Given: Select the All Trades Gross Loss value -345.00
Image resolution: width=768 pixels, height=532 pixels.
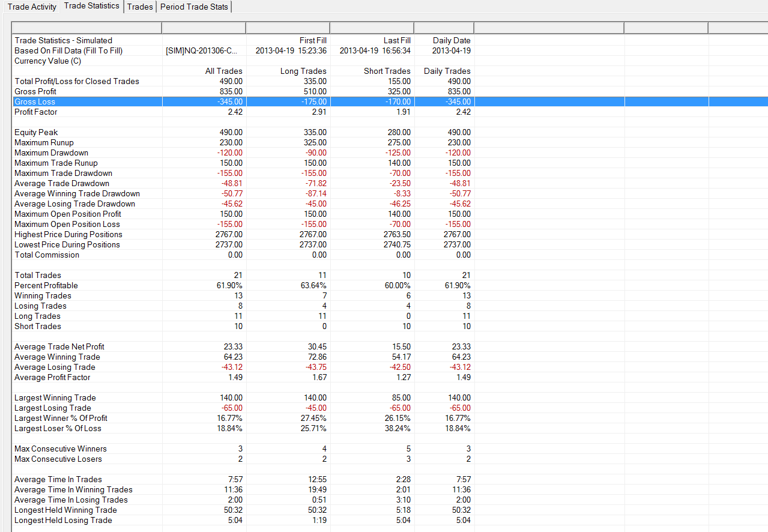Looking at the screenshot, I should coord(230,102).
